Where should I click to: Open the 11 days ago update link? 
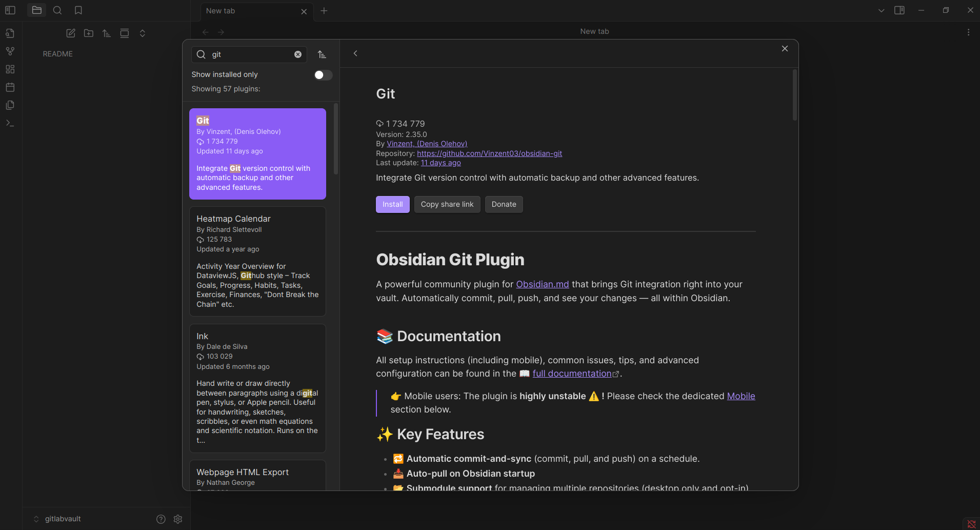click(441, 163)
